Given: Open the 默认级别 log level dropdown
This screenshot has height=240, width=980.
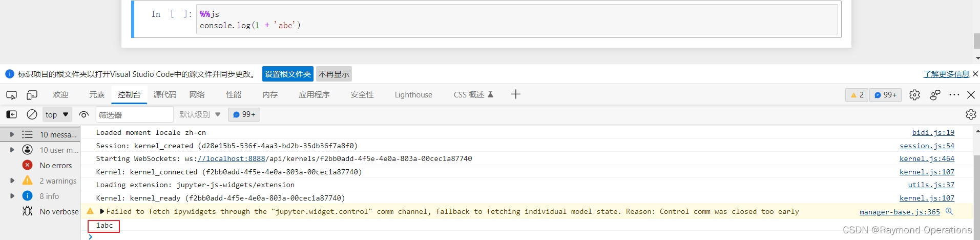Looking at the screenshot, I should [200, 114].
